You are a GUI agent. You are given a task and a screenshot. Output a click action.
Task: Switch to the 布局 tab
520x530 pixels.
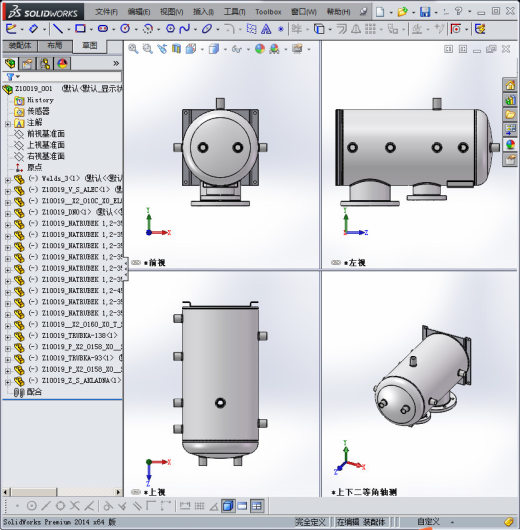click(55, 46)
